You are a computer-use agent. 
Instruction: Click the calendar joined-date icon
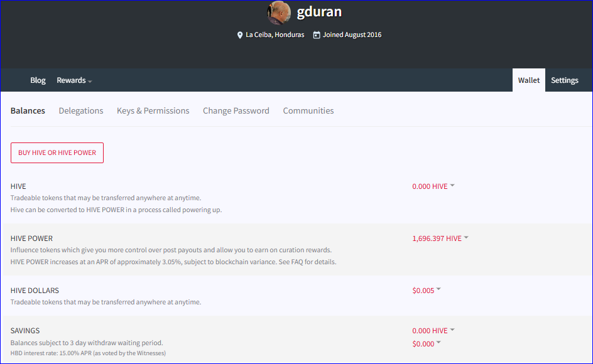tap(317, 35)
